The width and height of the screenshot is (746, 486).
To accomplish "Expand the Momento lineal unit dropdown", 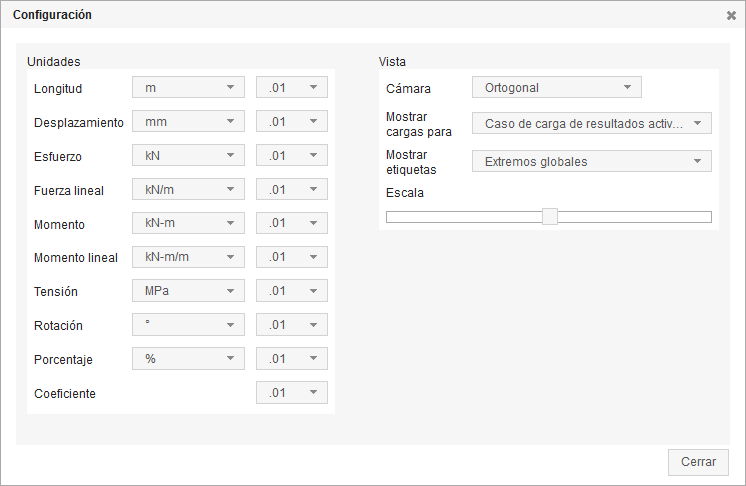I will click(x=188, y=258).
